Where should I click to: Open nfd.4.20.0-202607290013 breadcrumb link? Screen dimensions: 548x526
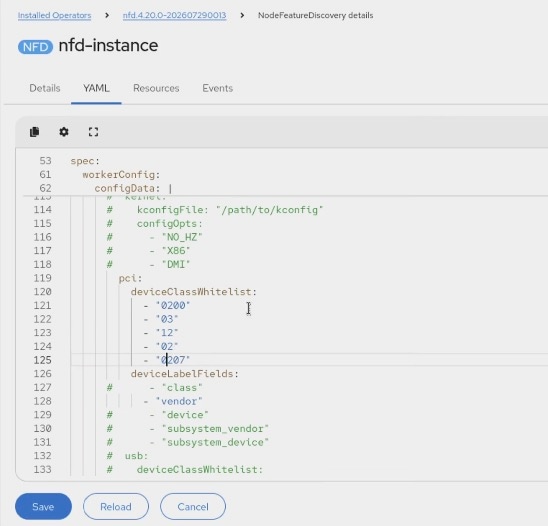tap(174, 15)
